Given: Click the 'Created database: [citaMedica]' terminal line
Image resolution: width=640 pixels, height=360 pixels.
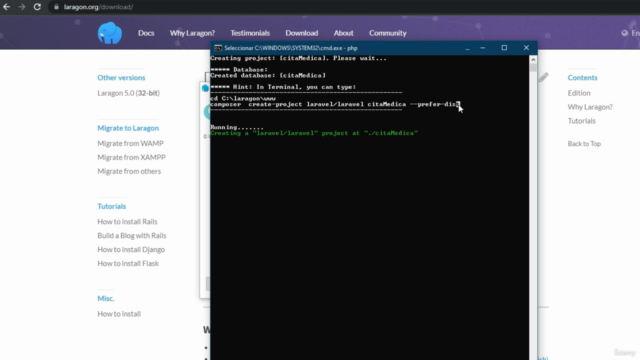Looking at the screenshot, I should click(268, 76).
